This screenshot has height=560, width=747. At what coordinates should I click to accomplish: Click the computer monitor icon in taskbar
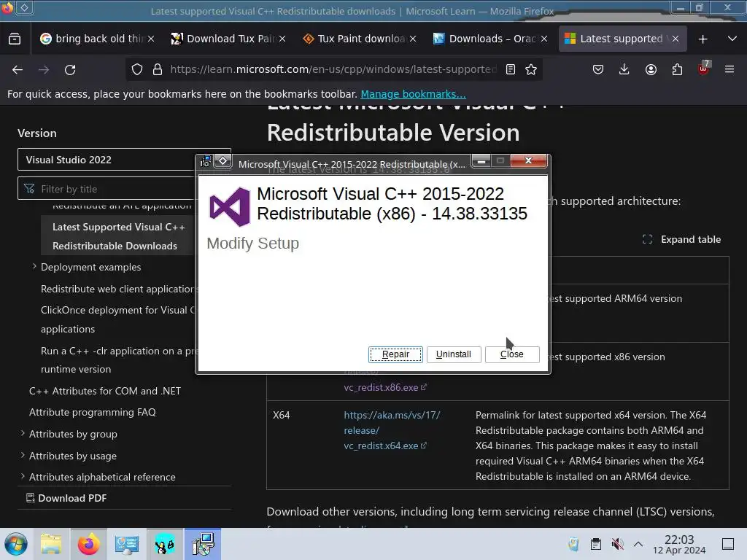coord(126,544)
